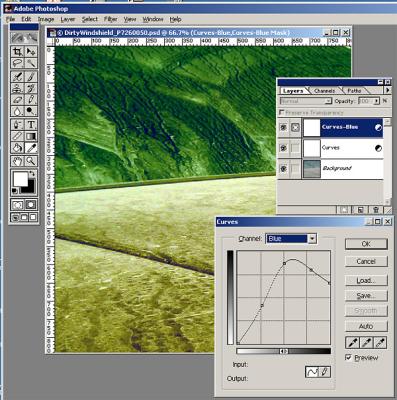This screenshot has width=397, height=400.
Task: Switch to the Paths tab
Action: [x=354, y=91]
